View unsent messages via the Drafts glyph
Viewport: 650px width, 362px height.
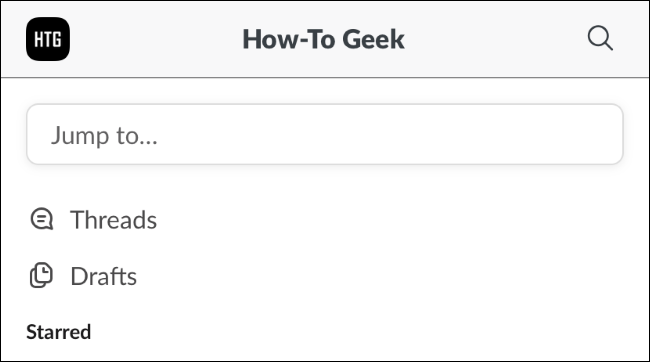click(x=41, y=275)
